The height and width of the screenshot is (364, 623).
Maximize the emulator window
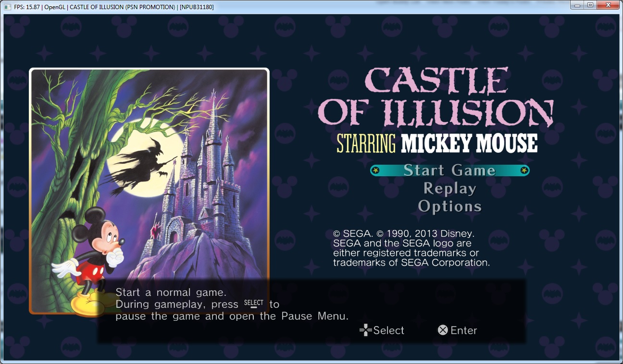pyautogui.click(x=591, y=5)
